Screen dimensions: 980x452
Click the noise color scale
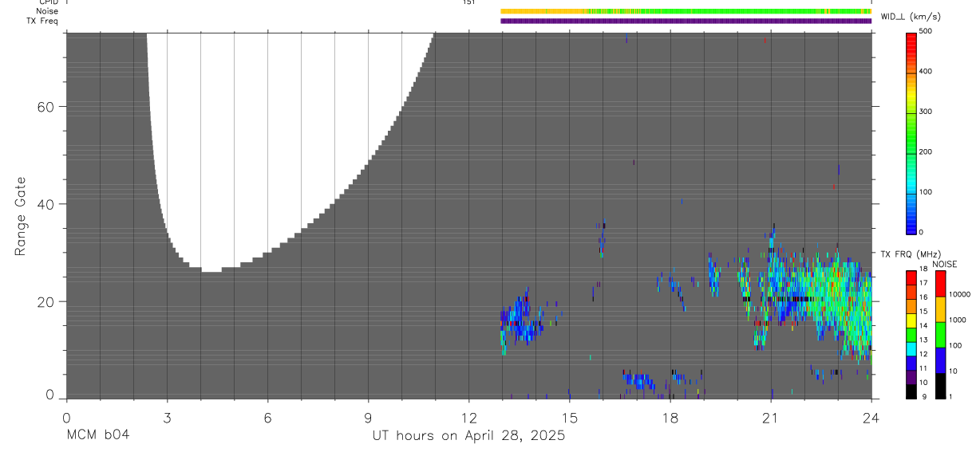click(x=941, y=335)
